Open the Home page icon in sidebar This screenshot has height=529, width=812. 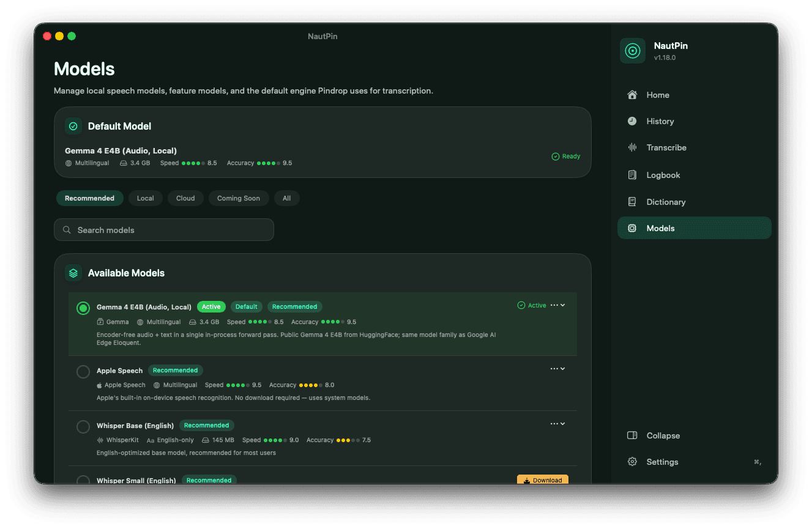pos(632,95)
